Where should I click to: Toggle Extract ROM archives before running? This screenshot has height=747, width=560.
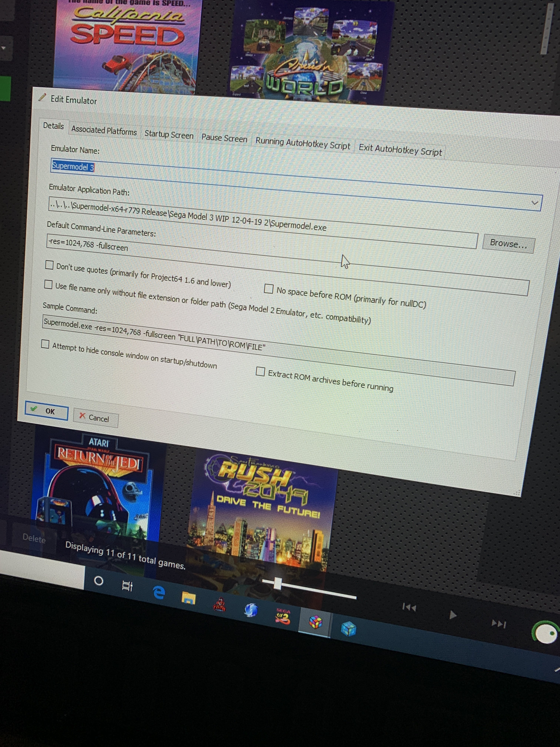[x=260, y=371]
